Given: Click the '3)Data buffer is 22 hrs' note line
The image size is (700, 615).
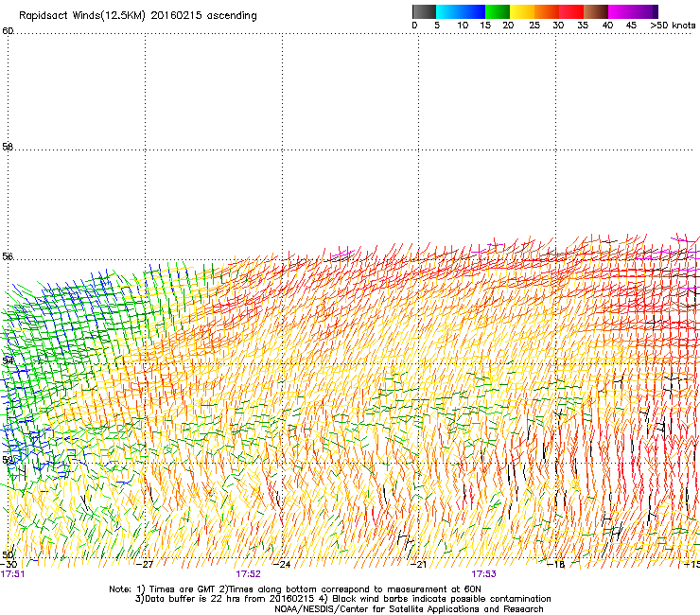Looking at the screenshot, I should (343, 599).
